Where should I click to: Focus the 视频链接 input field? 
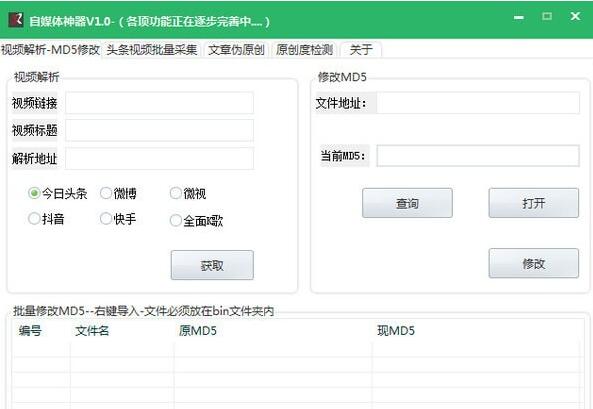[159, 103]
